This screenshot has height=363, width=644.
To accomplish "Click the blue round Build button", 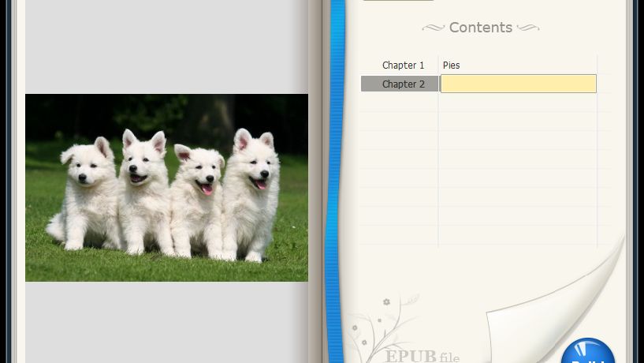I will (x=587, y=350).
